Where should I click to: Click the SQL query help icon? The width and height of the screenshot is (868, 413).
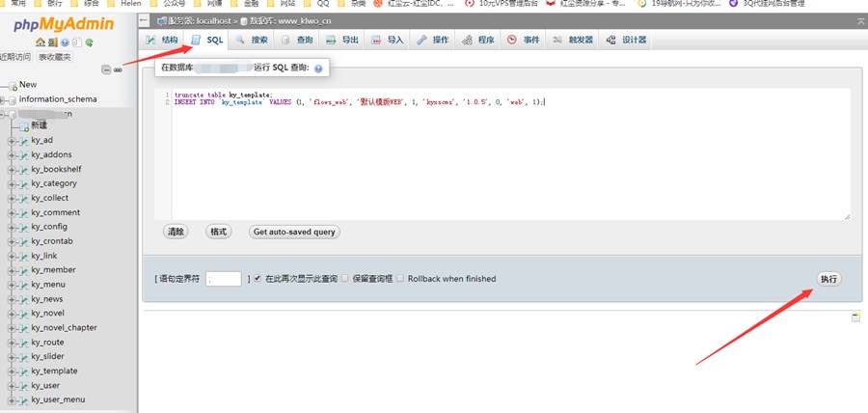click(318, 69)
